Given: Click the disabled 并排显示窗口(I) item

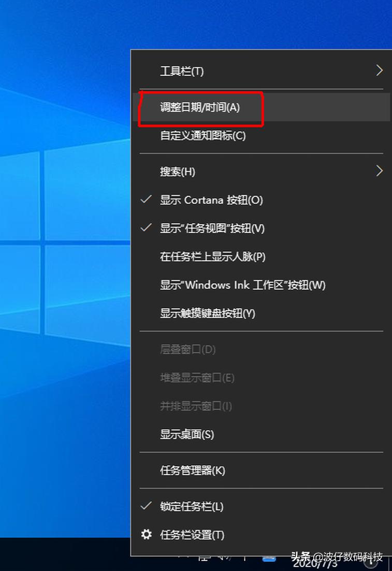Looking at the screenshot, I should pyautogui.click(x=261, y=406).
